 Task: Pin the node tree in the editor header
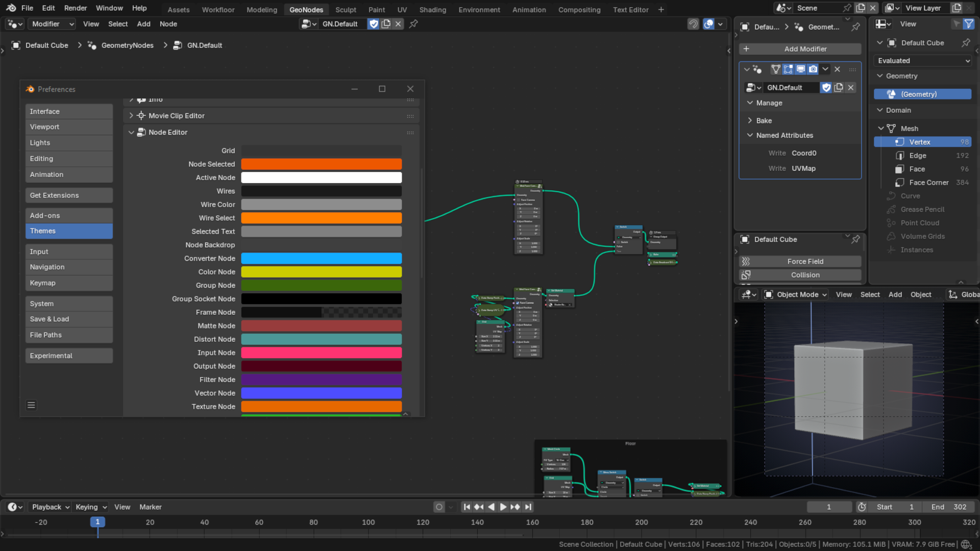pyautogui.click(x=414, y=24)
